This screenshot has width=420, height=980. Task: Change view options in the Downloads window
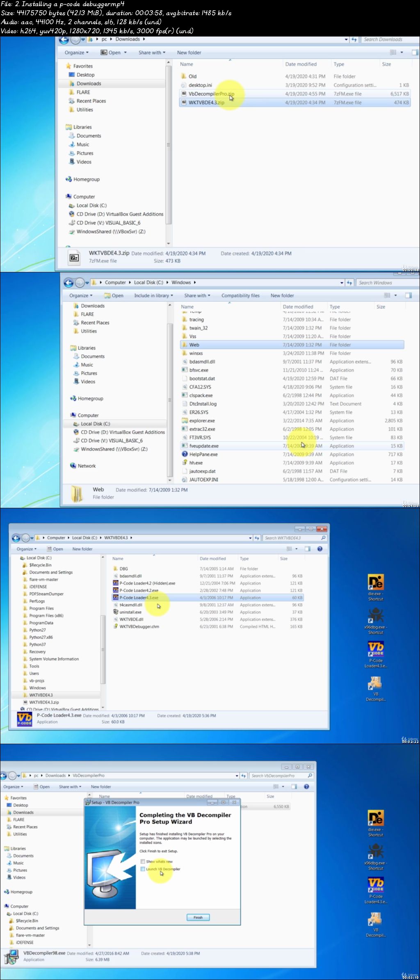coord(396,53)
